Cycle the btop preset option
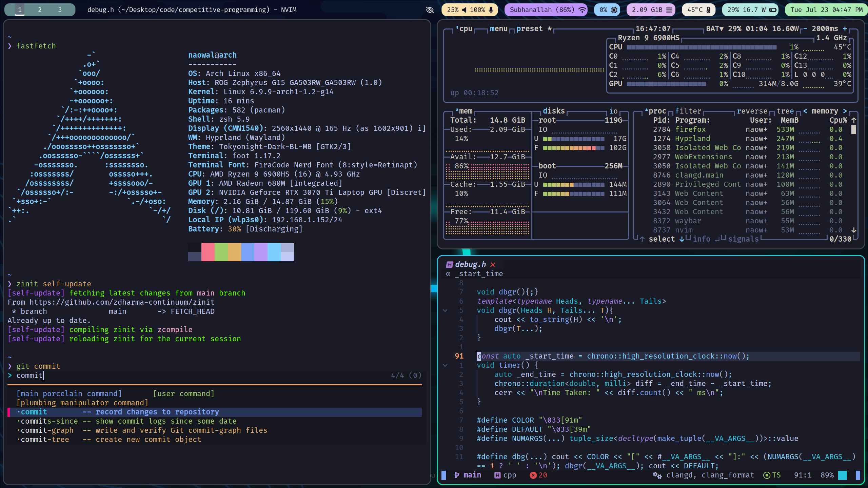868x488 pixels. [x=534, y=29]
